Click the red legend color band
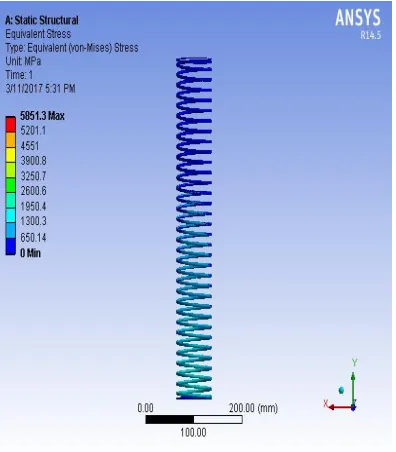The height and width of the screenshot is (452, 396). [x=10, y=125]
